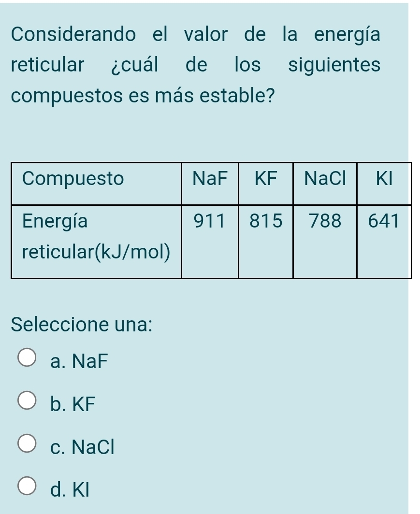Image resolution: width=420 pixels, height=514 pixels.
Task: Click the table cell showing 788
Action: [325, 222]
